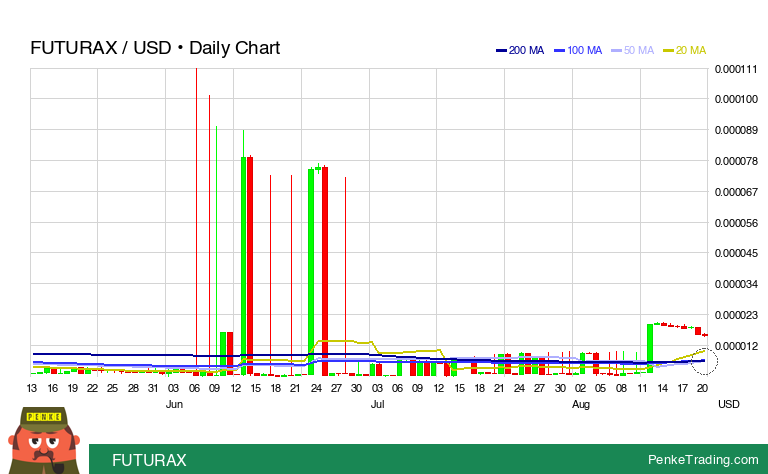Click date label 20 on the time axis
The image size is (768, 474).
702,388
